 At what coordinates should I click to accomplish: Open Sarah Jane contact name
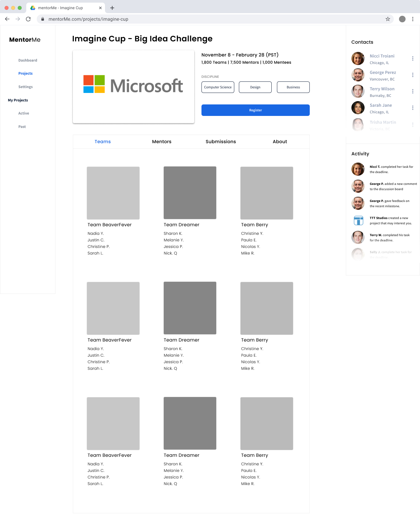pos(381,105)
